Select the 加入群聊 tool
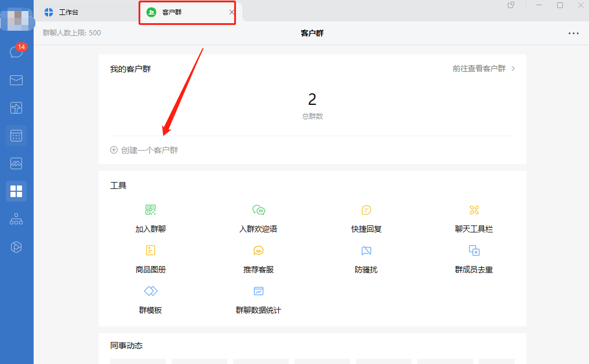The width and height of the screenshot is (589, 364). pos(150,217)
